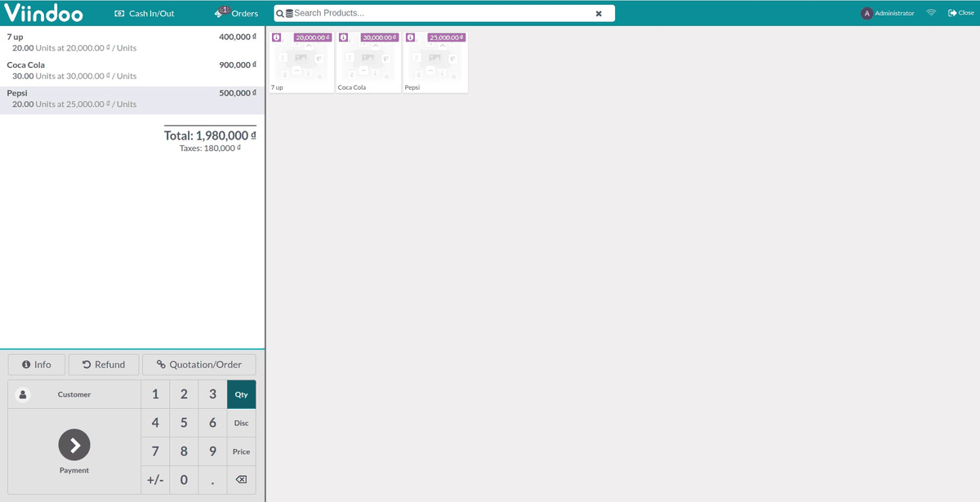
Task: Click the Total: 1,980,000 amount
Action: click(210, 135)
